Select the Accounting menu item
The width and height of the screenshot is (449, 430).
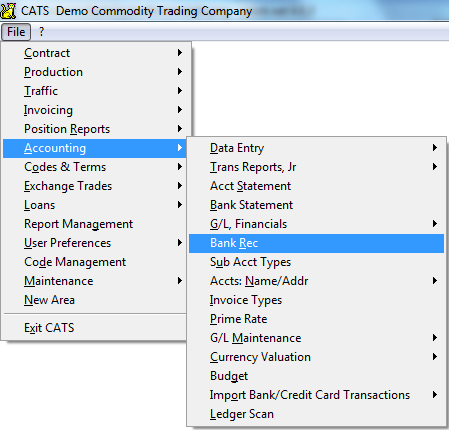[94, 148]
